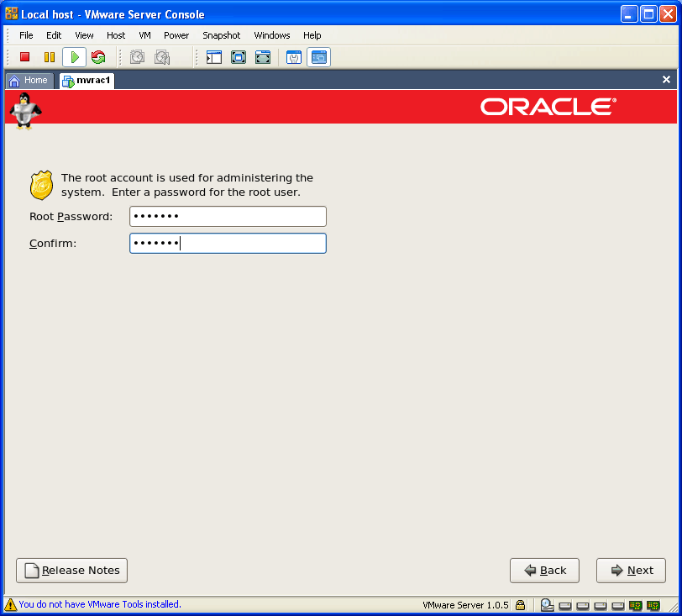Switch to the console view icon

(x=318, y=57)
